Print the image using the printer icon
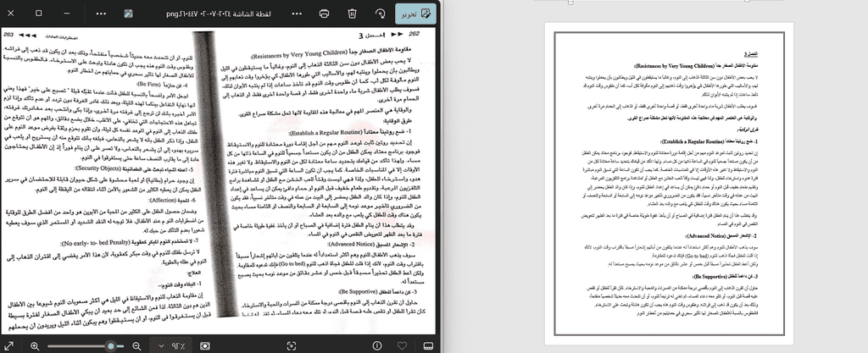This screenshot has width=868, height=353. 325,14
